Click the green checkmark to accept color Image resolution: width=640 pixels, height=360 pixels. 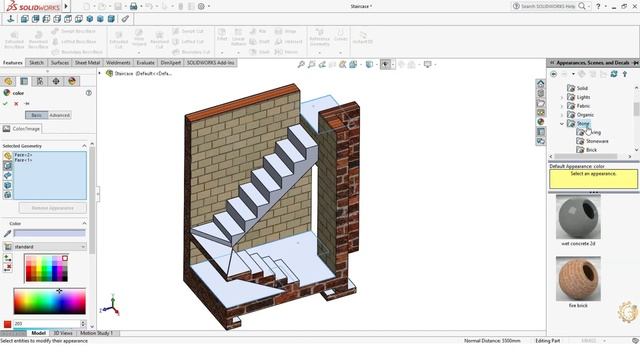pos(5,104)
